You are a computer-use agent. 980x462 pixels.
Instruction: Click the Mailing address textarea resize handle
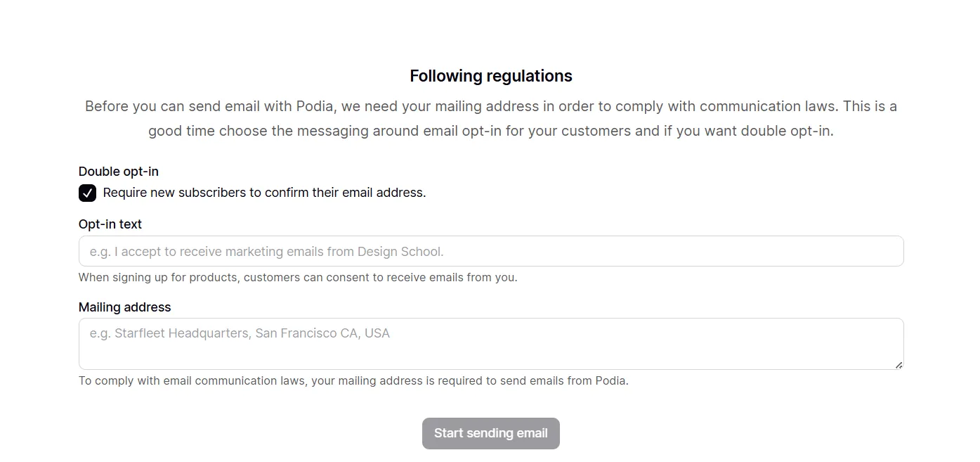point(899,365)
